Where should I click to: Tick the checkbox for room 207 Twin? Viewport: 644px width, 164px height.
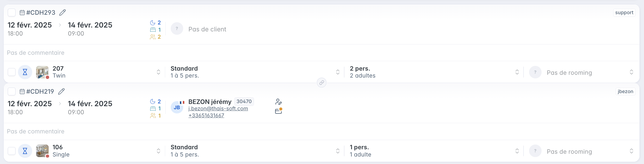pos(12,72)
